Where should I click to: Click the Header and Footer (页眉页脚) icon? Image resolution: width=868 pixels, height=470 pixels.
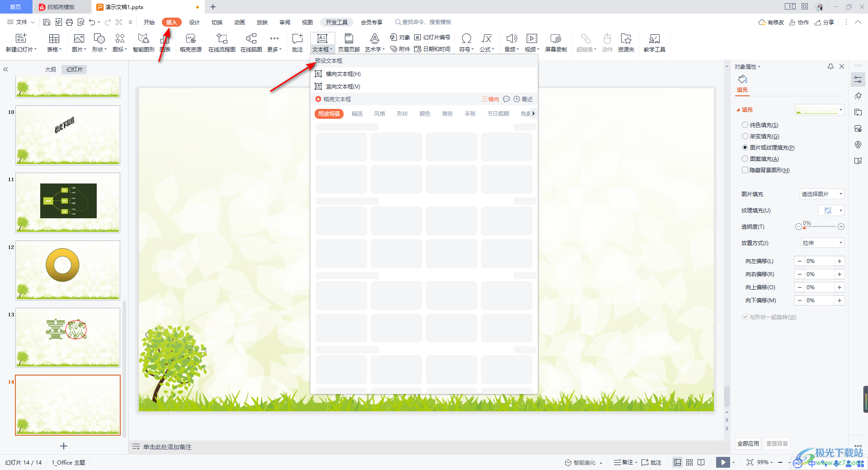tap(349, 43)
